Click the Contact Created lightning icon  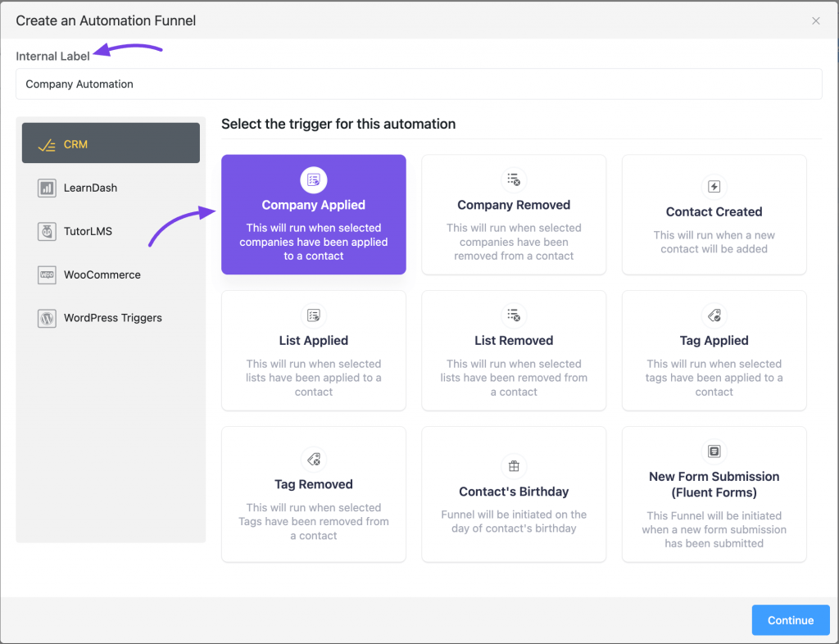click(714, 186)
